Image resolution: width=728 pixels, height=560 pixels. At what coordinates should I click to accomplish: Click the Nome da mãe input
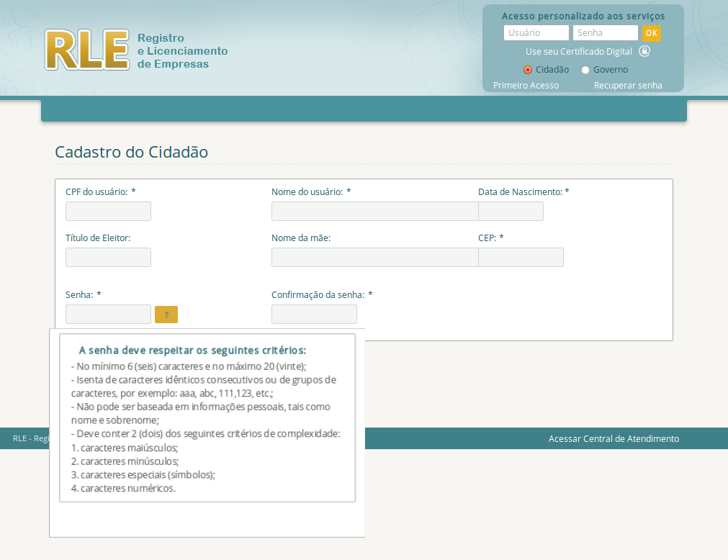pyautogui.click(x=374, y=257)
